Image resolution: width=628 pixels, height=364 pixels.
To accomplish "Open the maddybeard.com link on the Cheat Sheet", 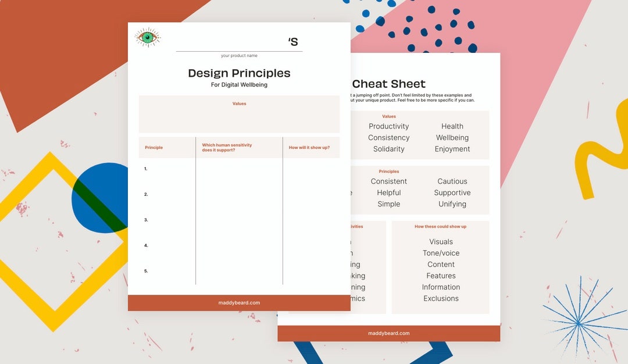I will pos(388,333).
